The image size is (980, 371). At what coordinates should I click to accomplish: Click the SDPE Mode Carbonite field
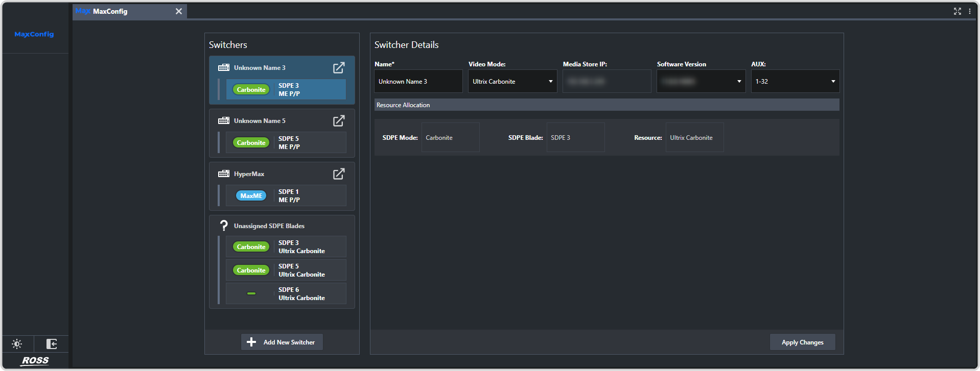450,137
